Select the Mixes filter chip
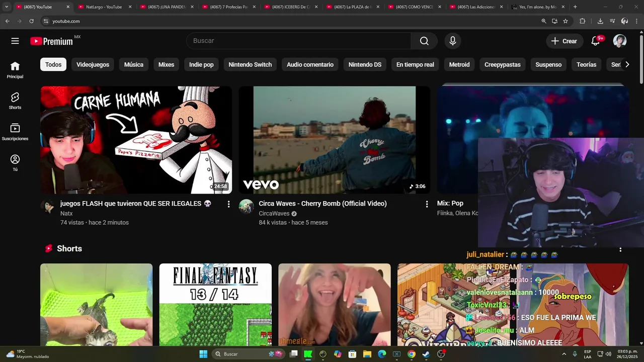The image size is (644, 362). [166, 64]
